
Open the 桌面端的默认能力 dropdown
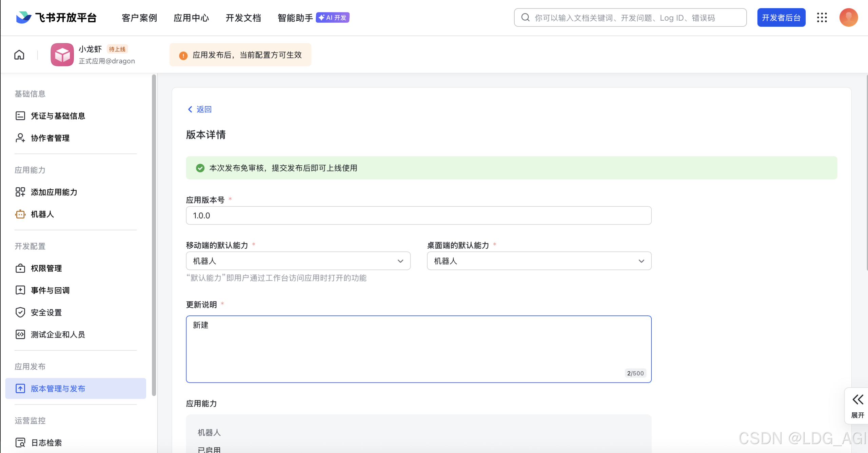click(538, 261)
